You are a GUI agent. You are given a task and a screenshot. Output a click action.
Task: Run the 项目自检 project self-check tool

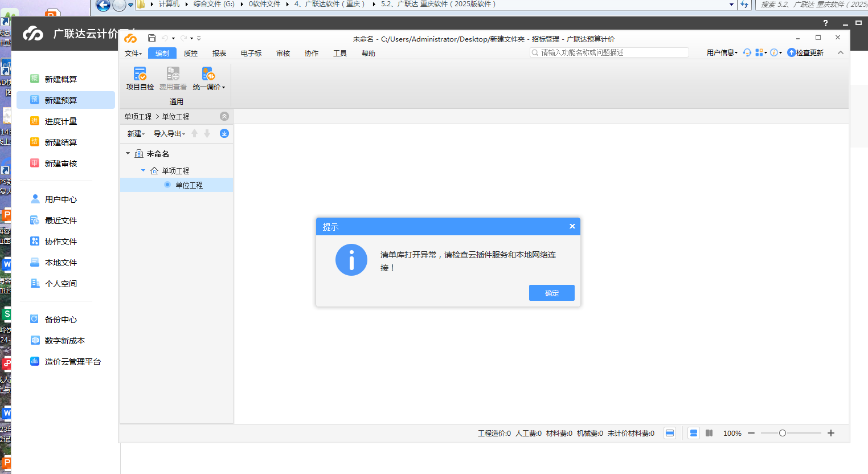coord(140,79)
